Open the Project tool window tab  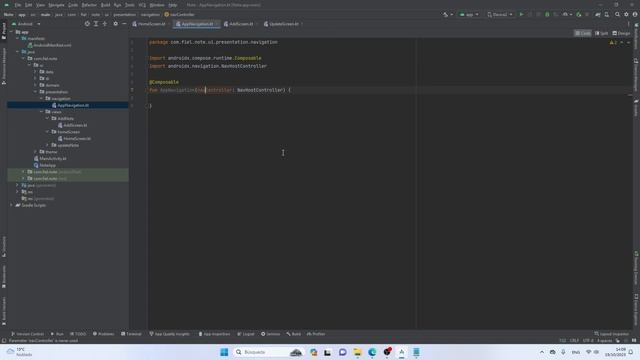click(4, 31)
